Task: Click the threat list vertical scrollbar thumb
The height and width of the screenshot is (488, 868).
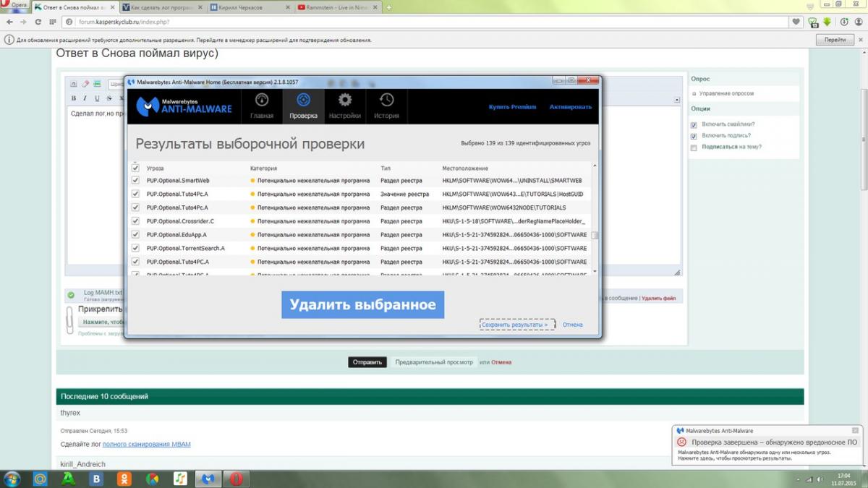Action: click(x=595, y=235)
